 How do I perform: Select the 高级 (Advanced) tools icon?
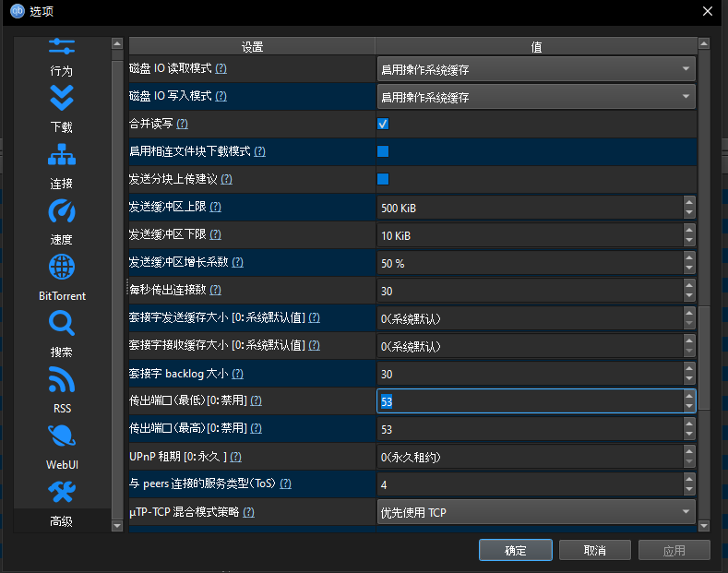[x=61, y=493]
